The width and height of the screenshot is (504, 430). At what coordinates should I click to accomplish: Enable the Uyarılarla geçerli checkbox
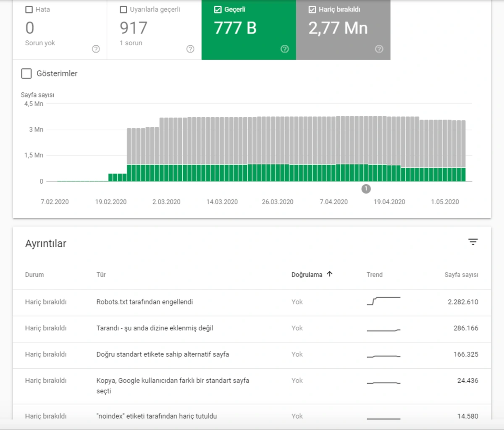pos(123,9)
